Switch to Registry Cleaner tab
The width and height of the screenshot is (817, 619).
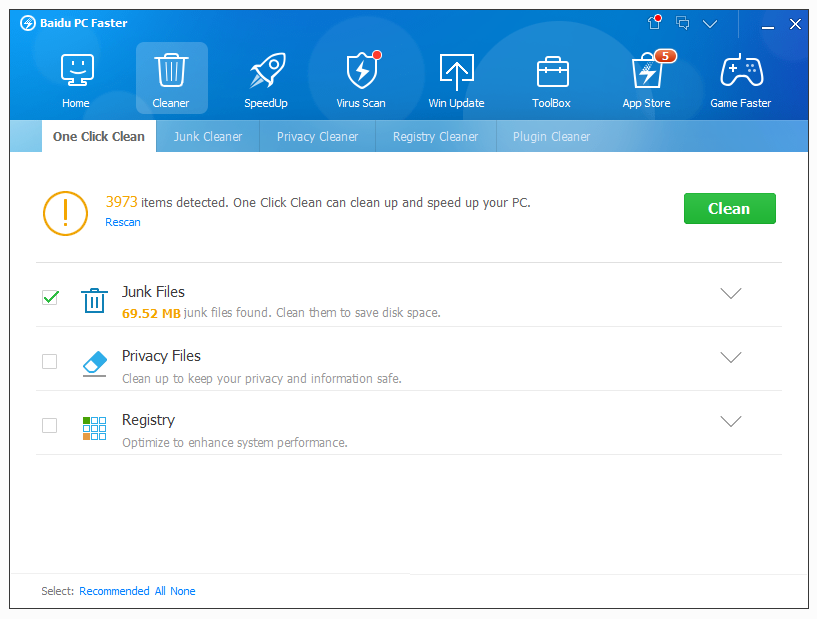pos(436,137)
